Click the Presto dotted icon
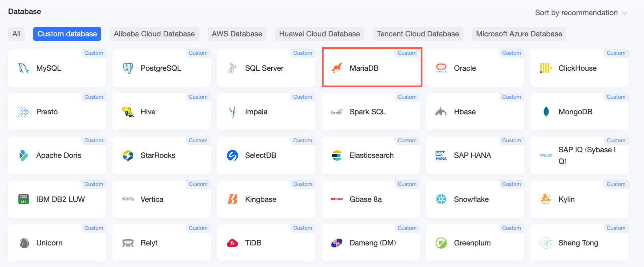Viewport: 644px width, 267px height. [x=24, y=112]
